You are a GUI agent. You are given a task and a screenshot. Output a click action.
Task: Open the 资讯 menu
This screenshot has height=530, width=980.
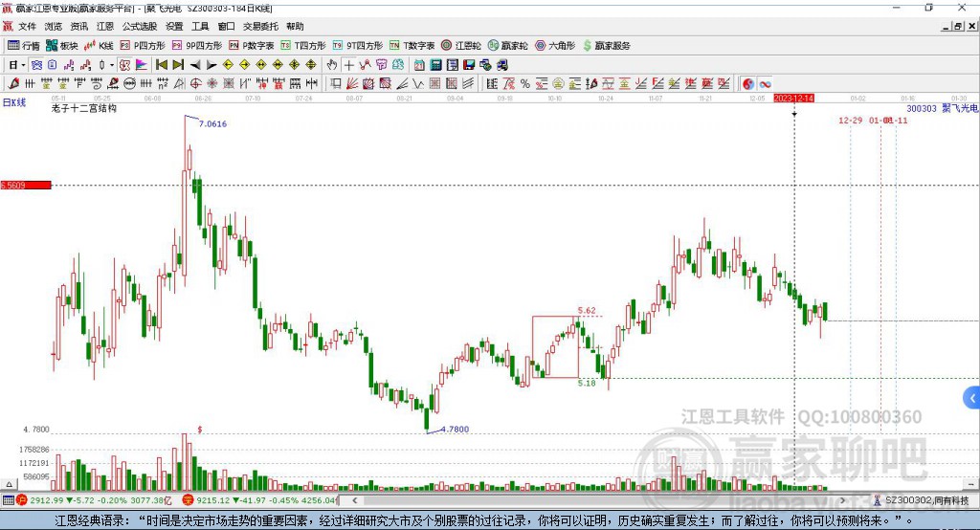[78, 26]
